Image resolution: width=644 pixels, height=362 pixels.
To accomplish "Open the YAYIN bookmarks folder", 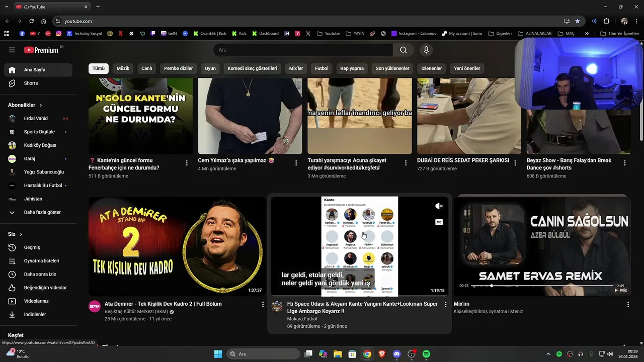I will 355,34.
